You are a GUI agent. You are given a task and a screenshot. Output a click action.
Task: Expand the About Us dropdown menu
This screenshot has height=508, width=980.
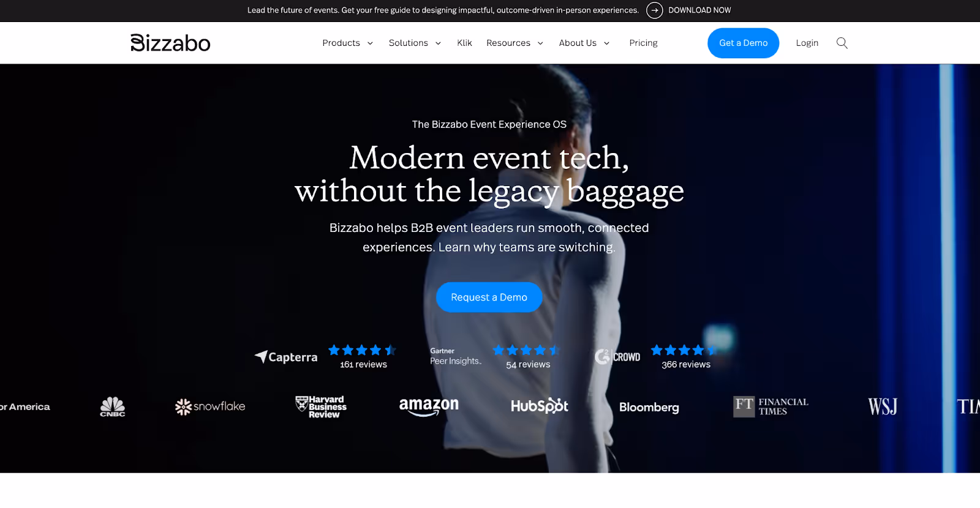click(584, 43)
